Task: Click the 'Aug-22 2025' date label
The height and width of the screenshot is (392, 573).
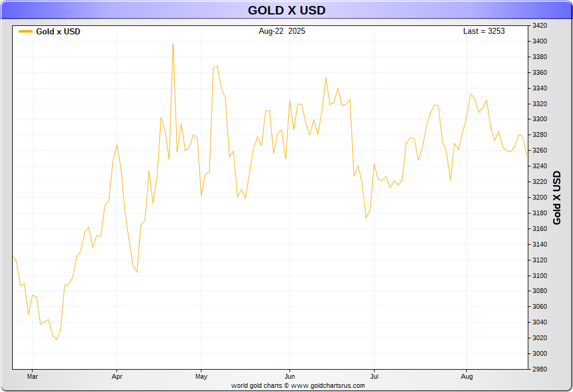Action: click(282, 31)
